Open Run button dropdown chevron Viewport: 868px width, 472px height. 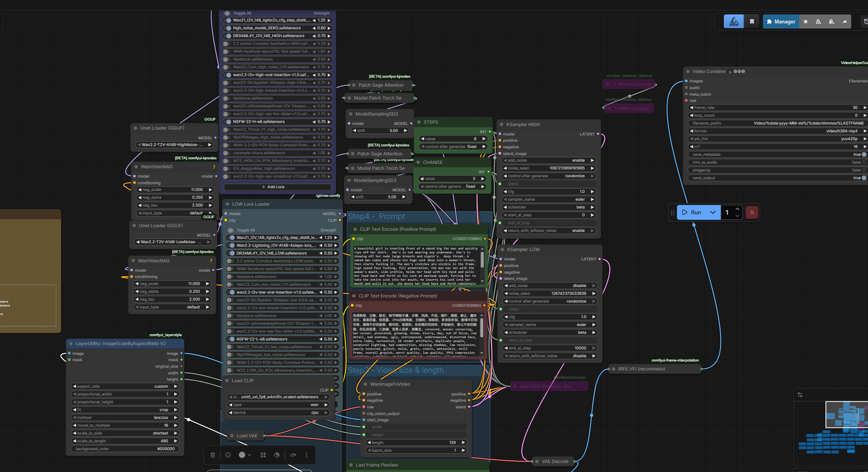coord(713,212)
